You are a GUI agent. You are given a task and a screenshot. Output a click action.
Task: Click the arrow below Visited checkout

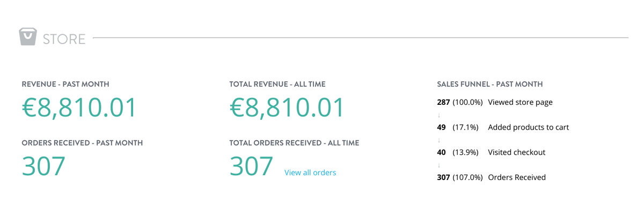[439, 165]
